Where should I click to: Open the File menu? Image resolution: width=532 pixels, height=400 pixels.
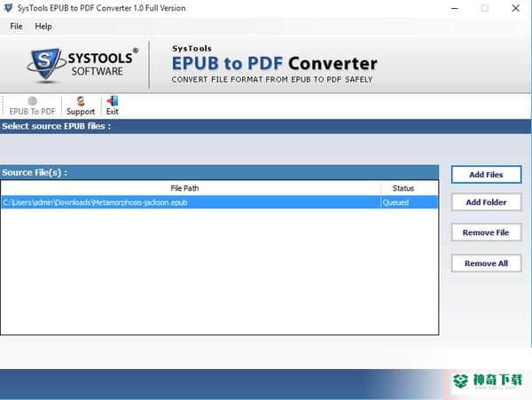coord(16,26)
